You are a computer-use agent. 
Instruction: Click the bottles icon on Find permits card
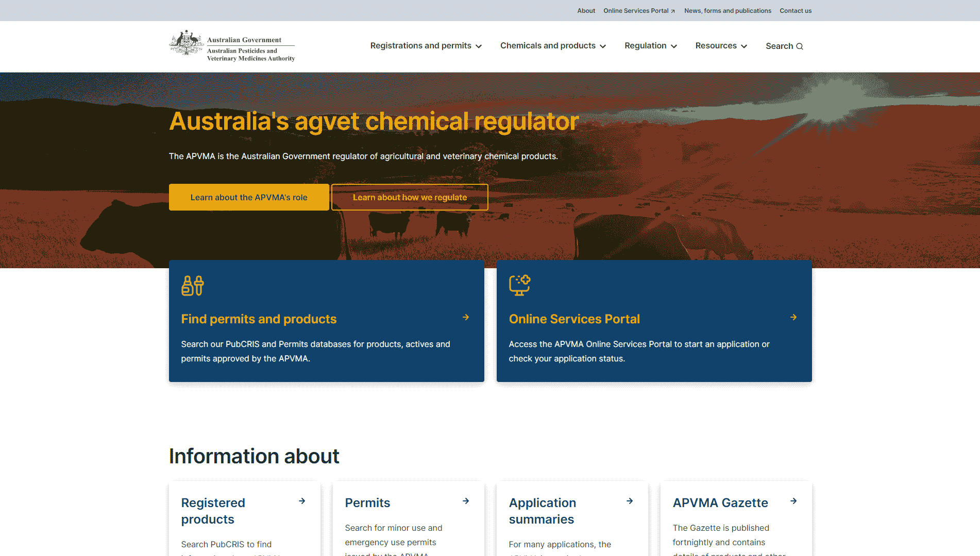(x=193, y=285)
